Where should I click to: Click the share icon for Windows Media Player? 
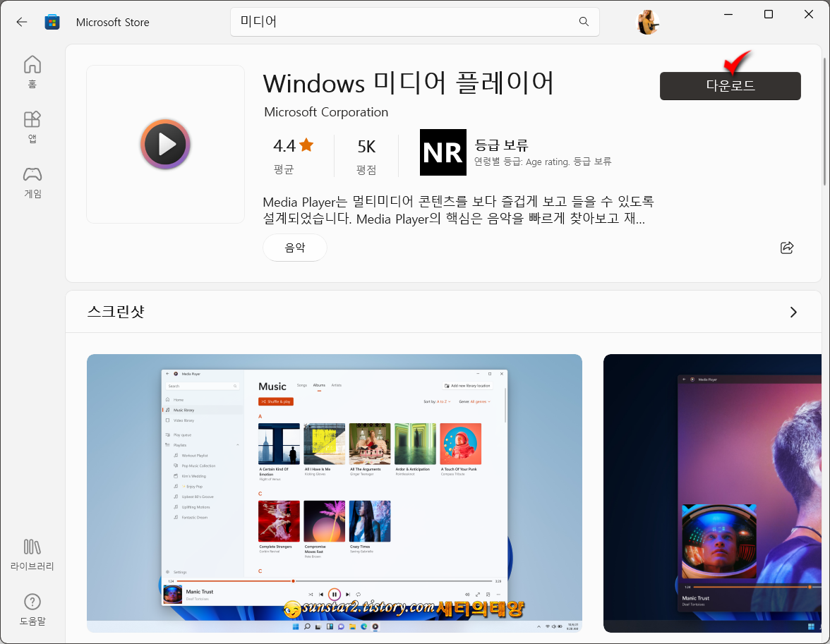point(787,248)
